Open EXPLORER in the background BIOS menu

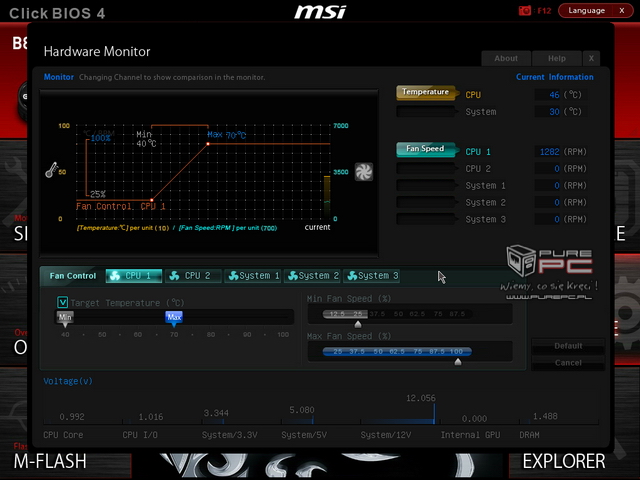564,462
